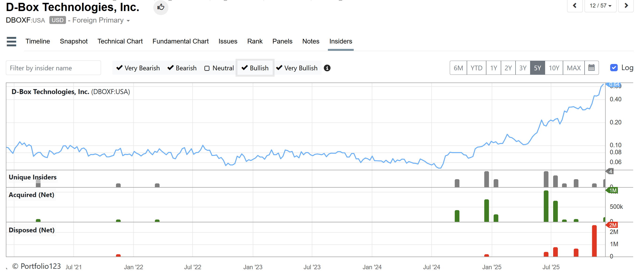Go to previous stock arrow
Image resolution: width=644 pixels, height=277 pixels.
(x=574, y=5)
